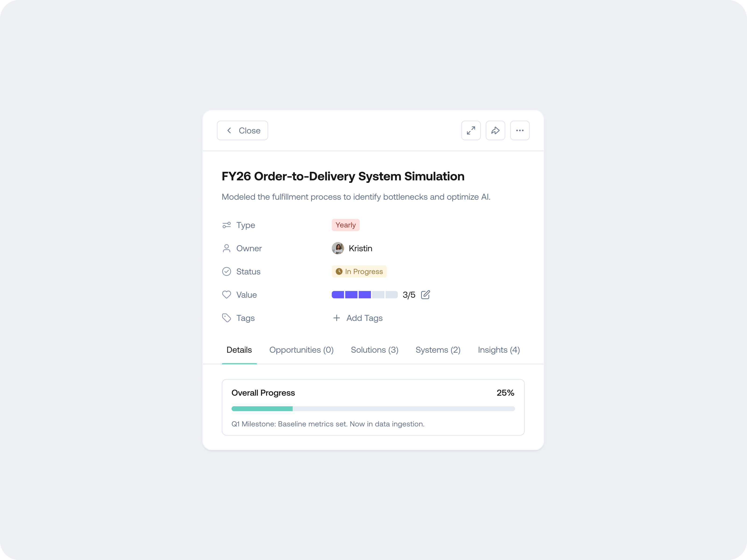
Task: Click the clock icon in the In Progress badge
Action: coord(339,271)
